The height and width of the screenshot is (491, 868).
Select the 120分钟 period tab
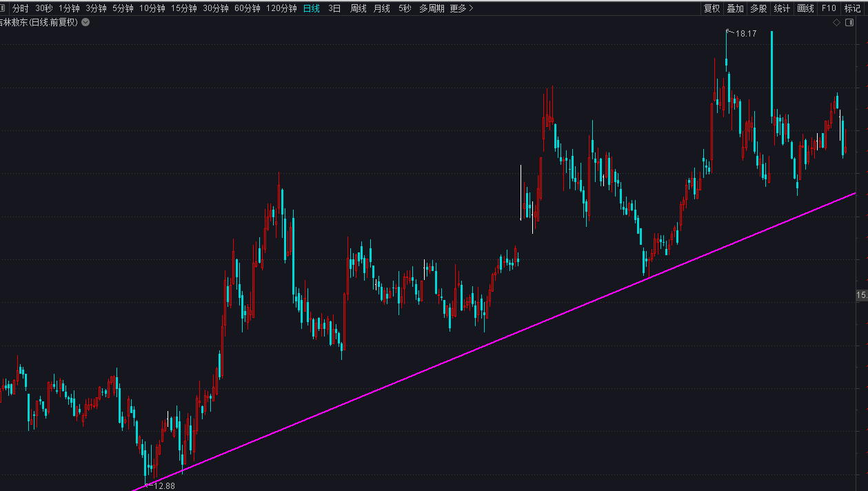coord(281,8)
